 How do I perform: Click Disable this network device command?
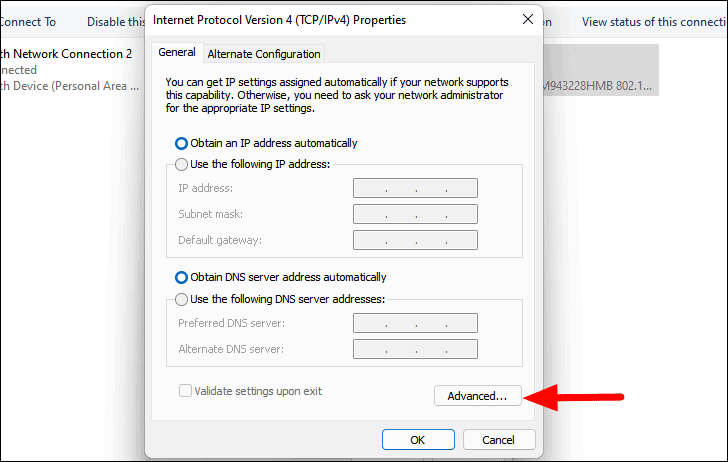(x=115, y=21)
